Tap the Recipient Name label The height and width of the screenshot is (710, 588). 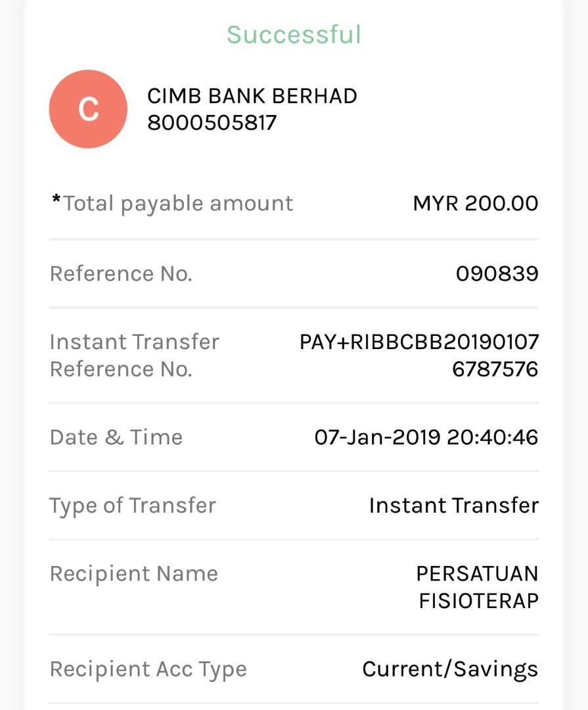point(133,574)
